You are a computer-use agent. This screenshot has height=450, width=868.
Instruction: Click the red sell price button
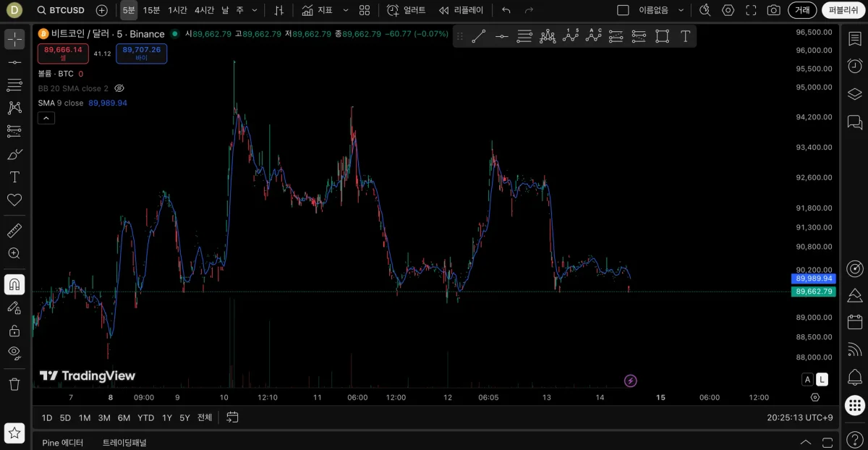pyautogui.click(x=63, y=53)
